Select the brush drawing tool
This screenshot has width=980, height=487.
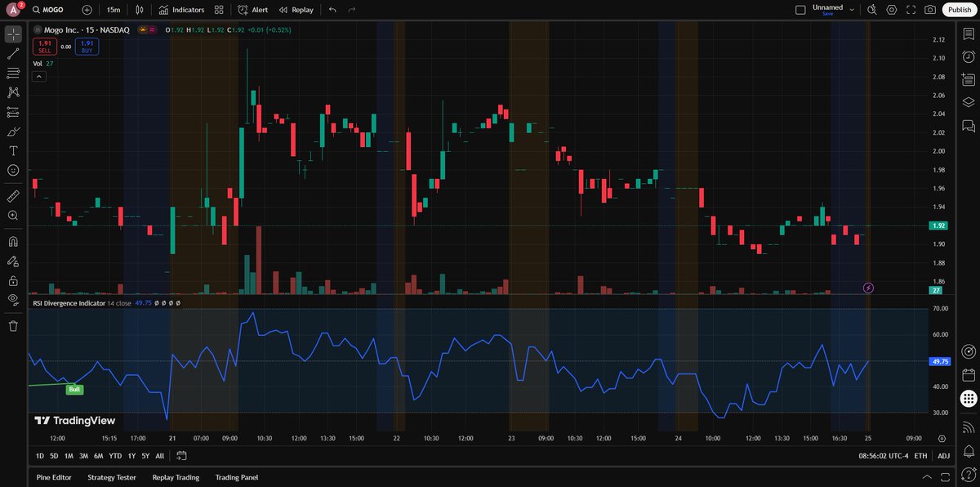13,132
